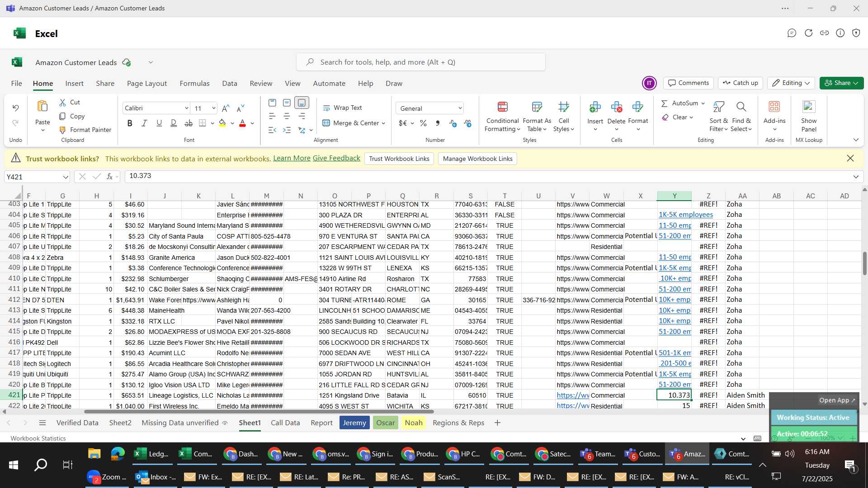Decrease font size icon

pos(241,108)
